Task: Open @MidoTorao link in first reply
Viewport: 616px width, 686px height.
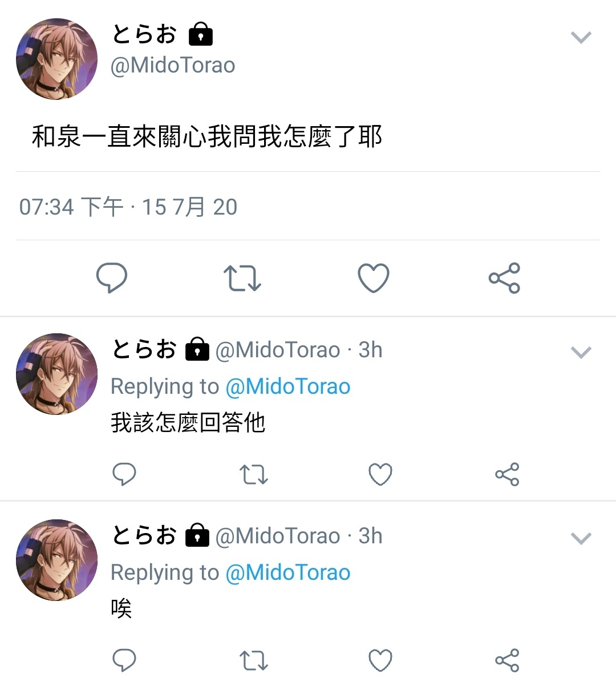Action: pos(288,386)
